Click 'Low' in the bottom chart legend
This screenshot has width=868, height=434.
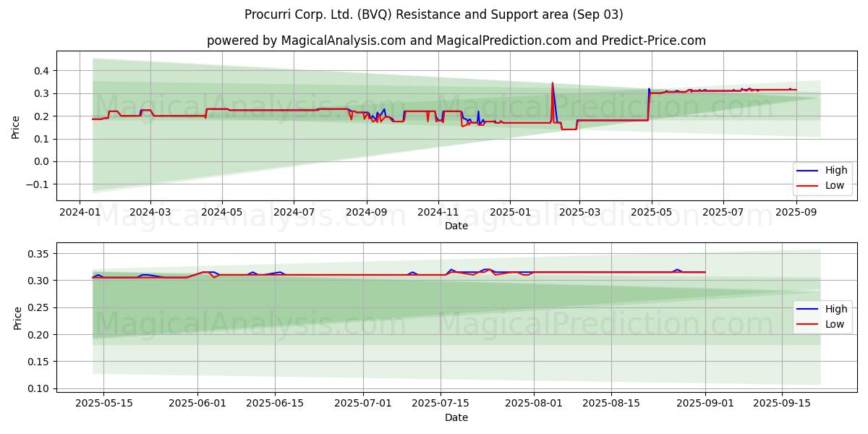coord(835,325)
